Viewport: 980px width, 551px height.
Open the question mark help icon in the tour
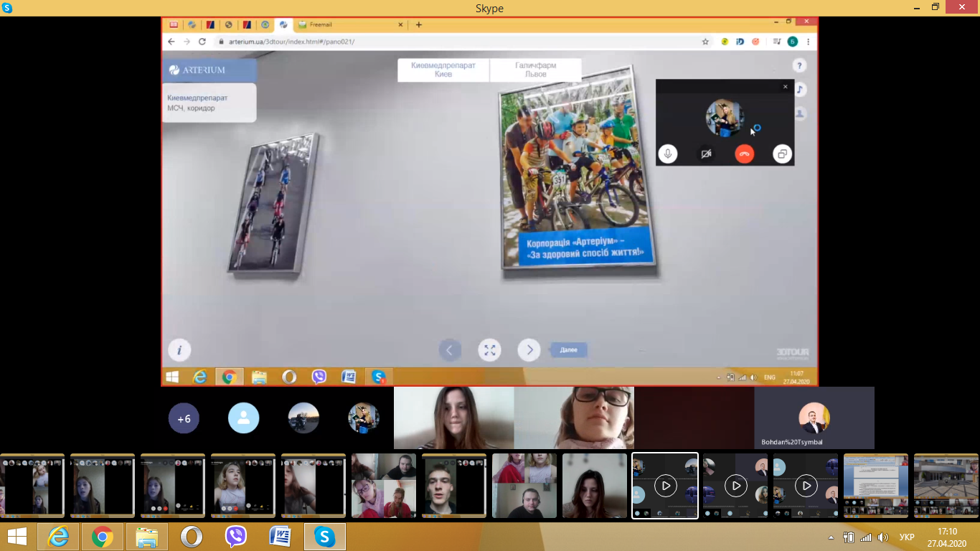[801, 66]
